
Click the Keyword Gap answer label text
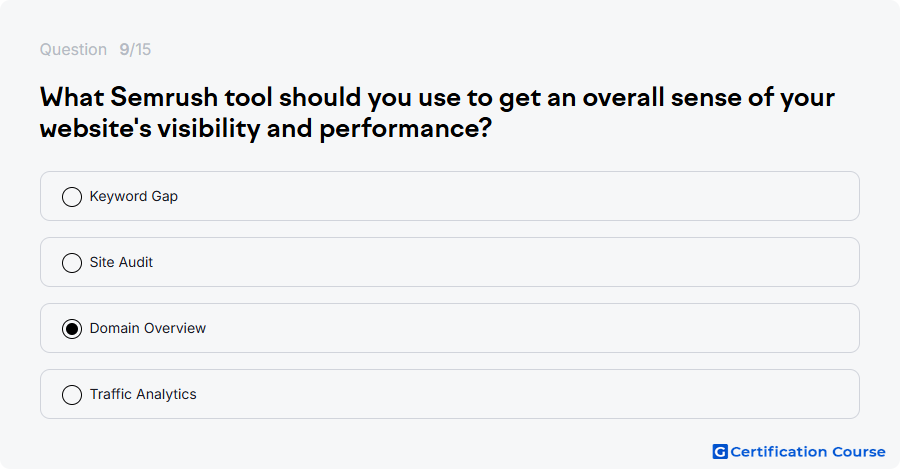point(134,196)
